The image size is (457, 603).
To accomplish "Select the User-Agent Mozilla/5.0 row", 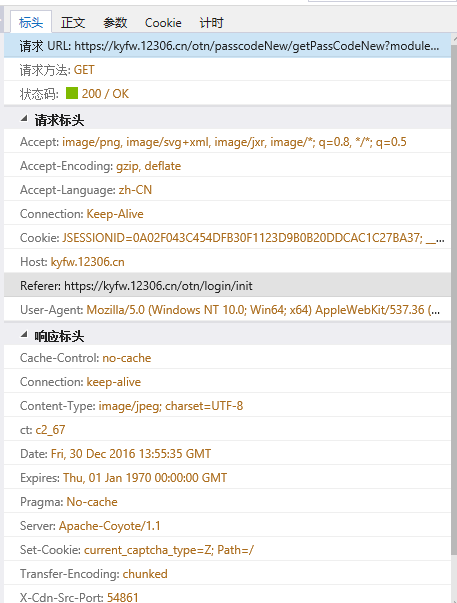I will pos(227,310).
